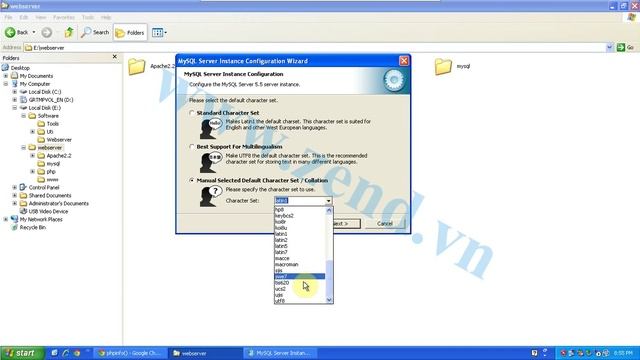Select the php folder in tree
This screenshot has height=360, width=640.
tap(51, 171)
